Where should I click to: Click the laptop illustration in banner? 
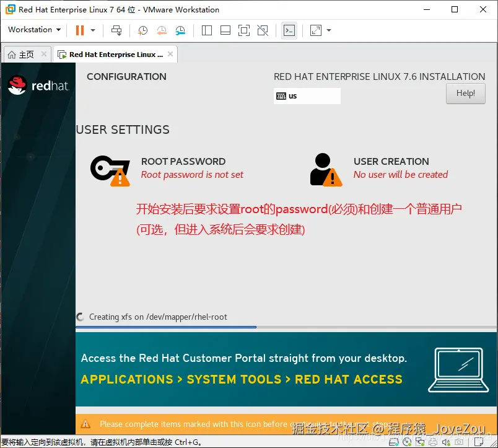coord(458,370)
